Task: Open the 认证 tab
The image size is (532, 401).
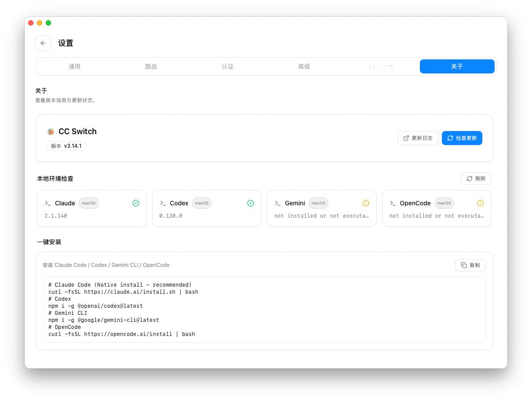Action: [x=227, y=66]
